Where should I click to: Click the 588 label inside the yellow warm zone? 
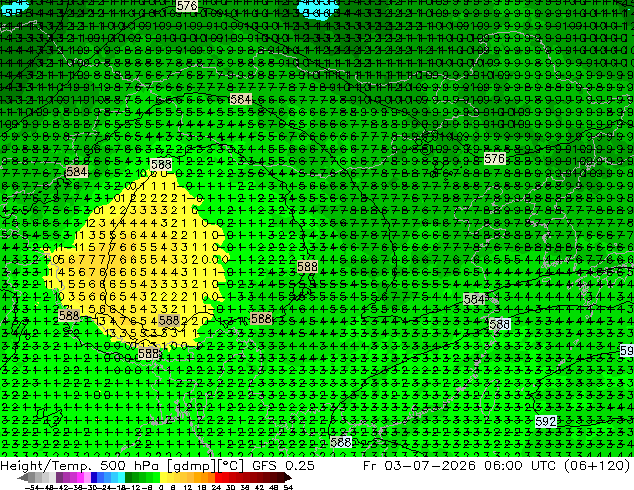point(169,321)
